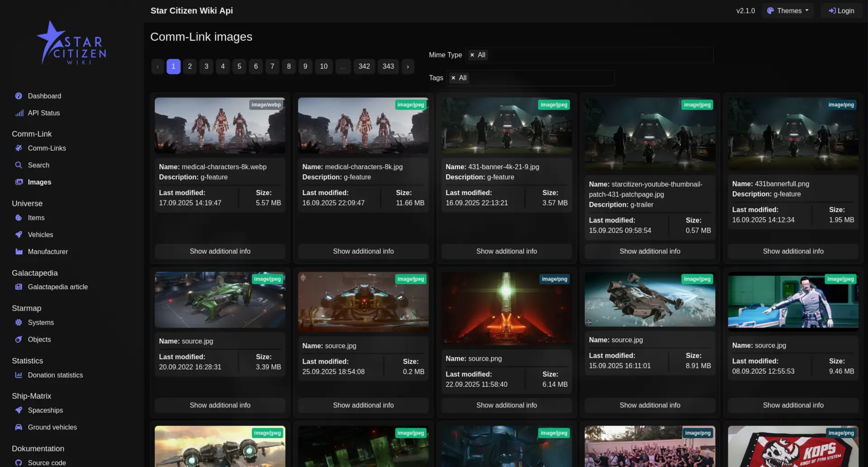
Task: Click the Search magnifier icon in sidebar
Action: pos(19,165)
